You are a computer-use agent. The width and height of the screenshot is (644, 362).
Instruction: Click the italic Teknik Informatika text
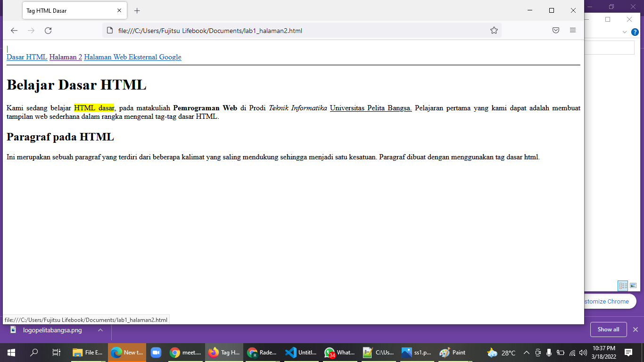(298, 108)
